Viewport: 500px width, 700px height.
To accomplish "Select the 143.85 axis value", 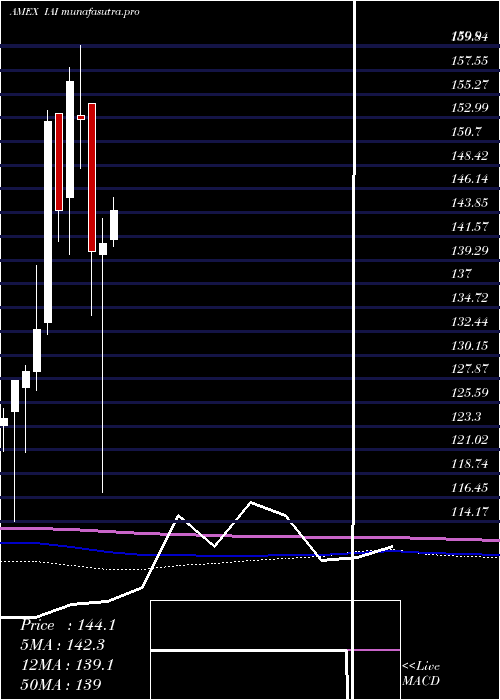I will tap(469, 203).
